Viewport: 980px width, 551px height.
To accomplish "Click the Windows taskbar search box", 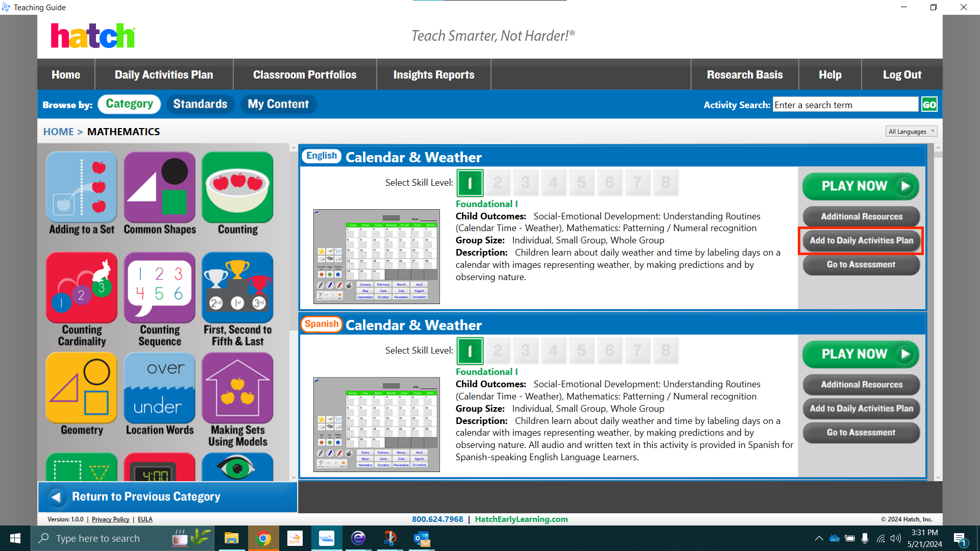I will (x=122, y=538).
